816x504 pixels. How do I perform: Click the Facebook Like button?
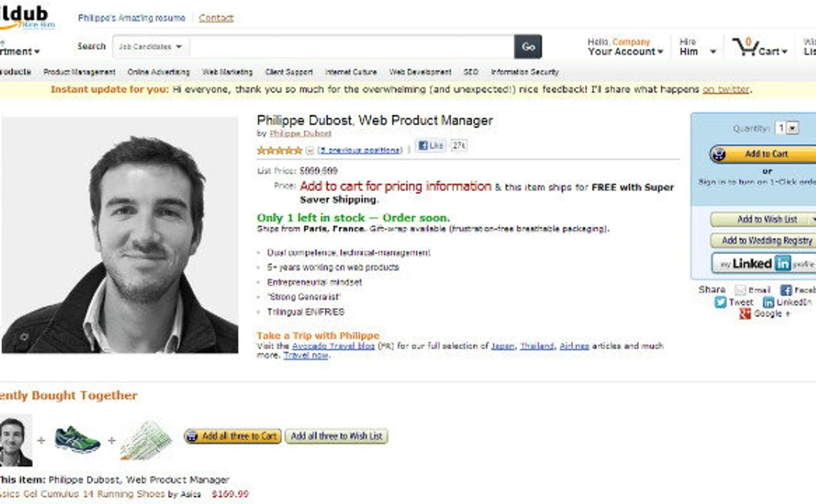(x=431, y=146)
